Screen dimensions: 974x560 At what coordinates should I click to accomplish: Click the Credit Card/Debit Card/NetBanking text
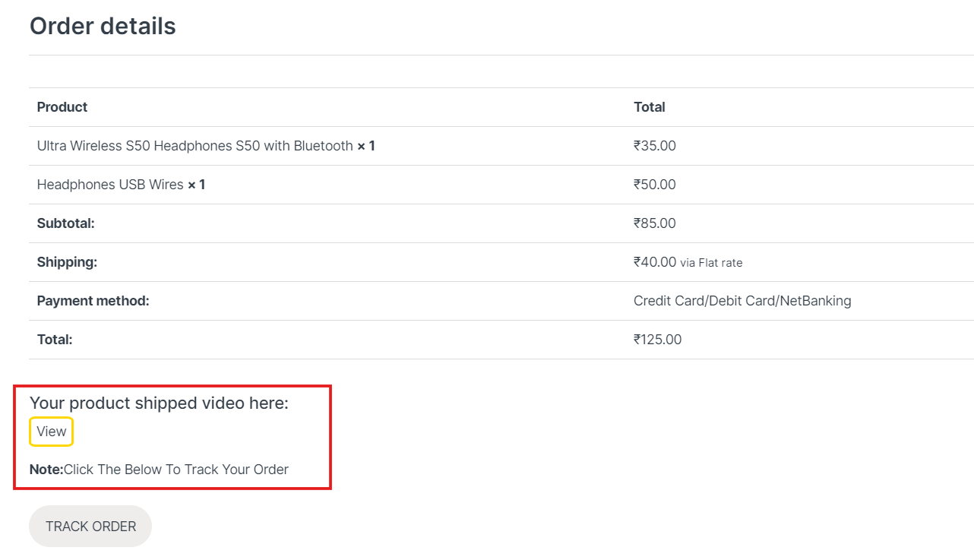point(742,301)
